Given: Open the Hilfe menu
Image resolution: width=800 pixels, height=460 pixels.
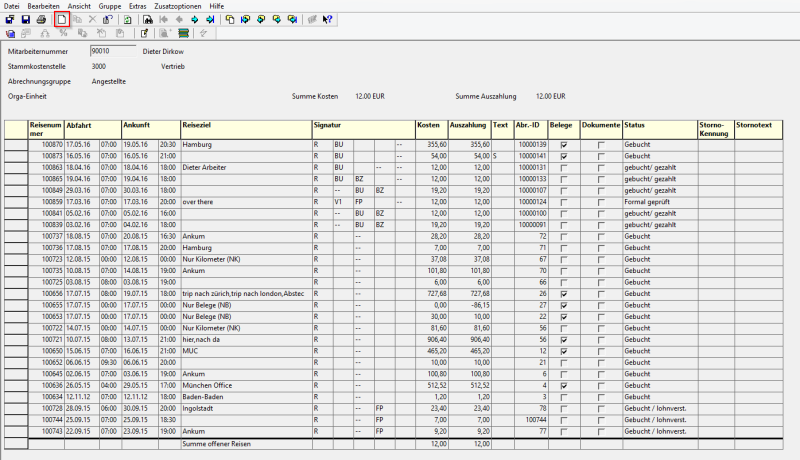Looking at the screenshot, I should [216, 6].
